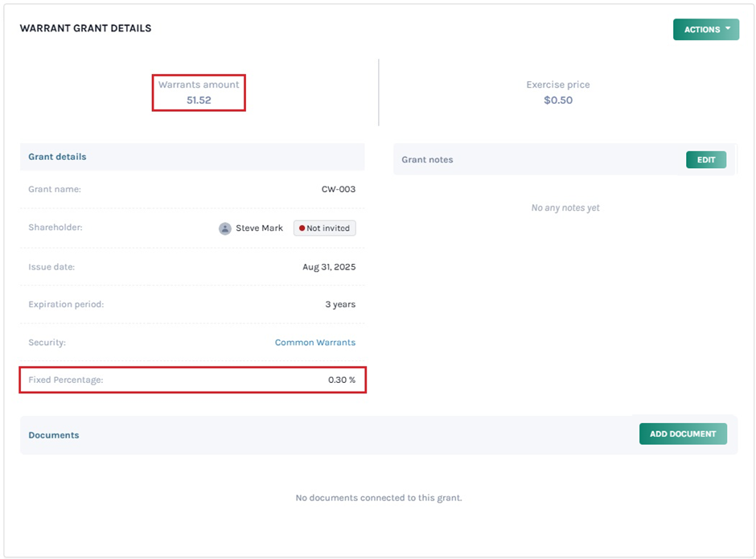Open the Common Warrants security link
This screenshot has width=756, height=559.
[x=314, y=343]
